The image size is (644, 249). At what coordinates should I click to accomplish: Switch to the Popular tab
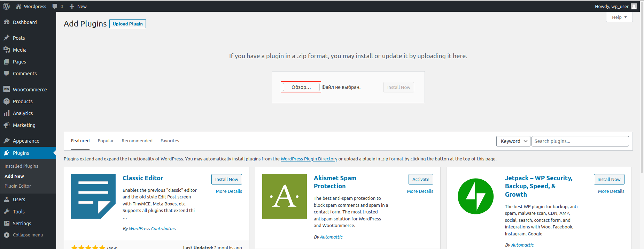(106, 141)
